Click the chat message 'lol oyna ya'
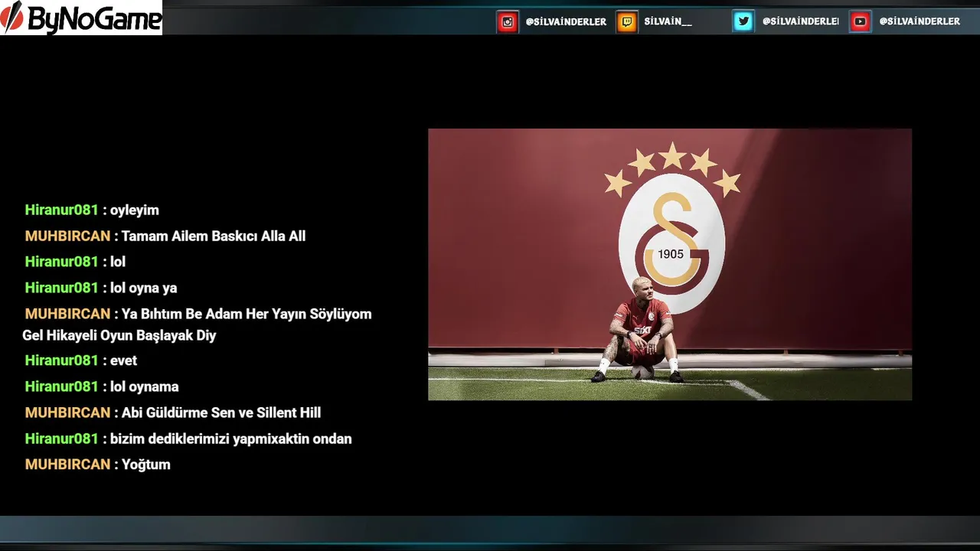 click(144, 289)
